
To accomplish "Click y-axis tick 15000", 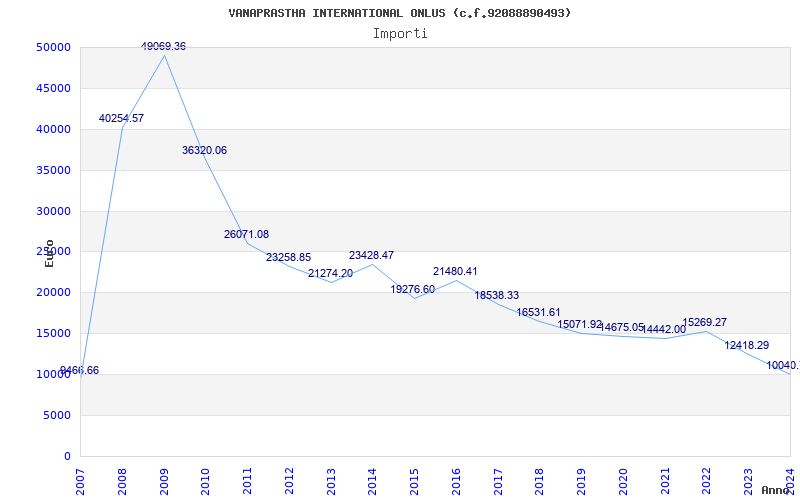I will [x=54, y=334].
